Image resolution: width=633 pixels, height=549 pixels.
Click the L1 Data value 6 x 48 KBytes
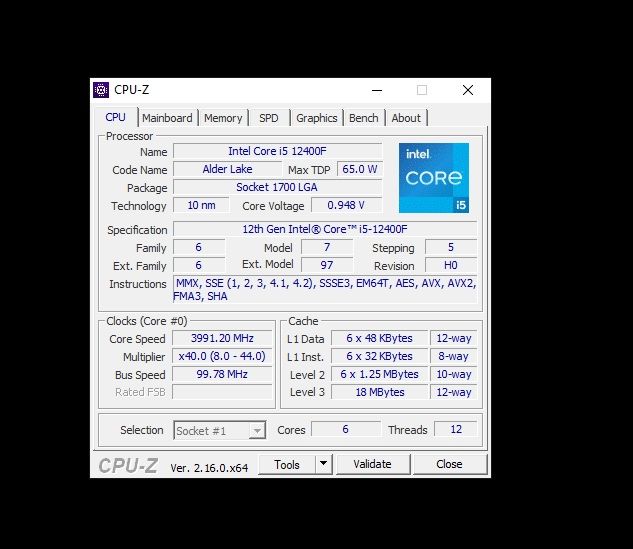379,338
